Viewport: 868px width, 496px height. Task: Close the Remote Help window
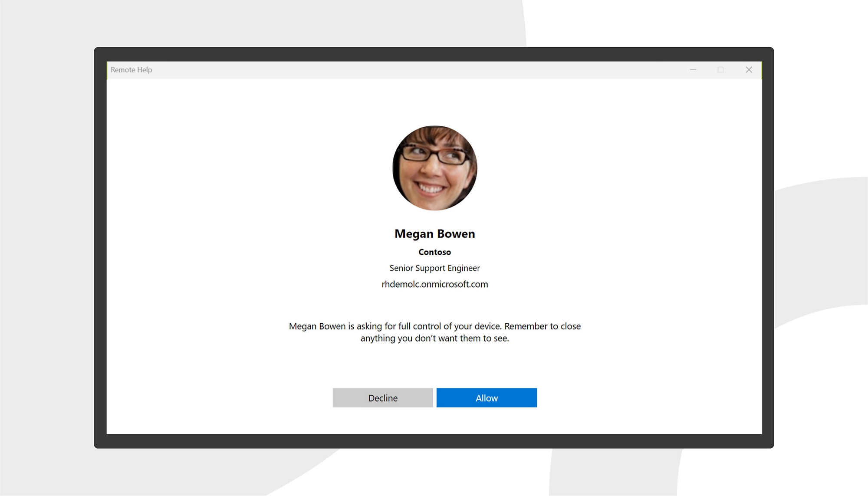[x=749, y=69]
